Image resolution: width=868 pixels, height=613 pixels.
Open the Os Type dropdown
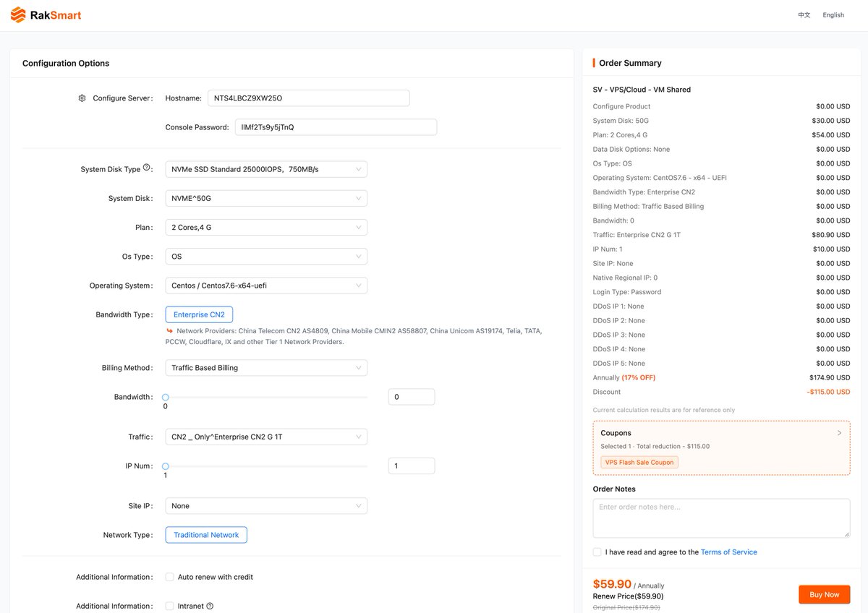click(x=266, y=257)
